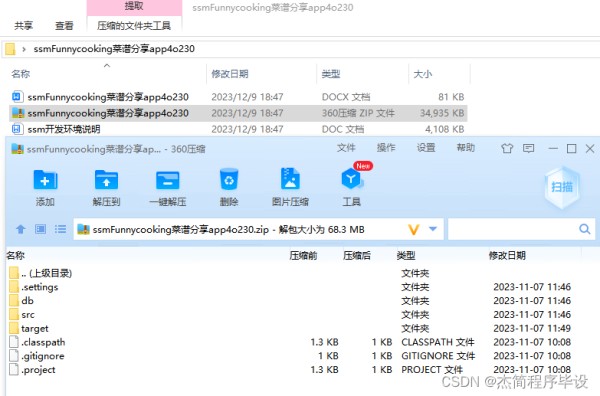Viewport: 600px width, 396px height.
Task: Click the Explorer address bar folder icon
Action: [x=10, y=49]
